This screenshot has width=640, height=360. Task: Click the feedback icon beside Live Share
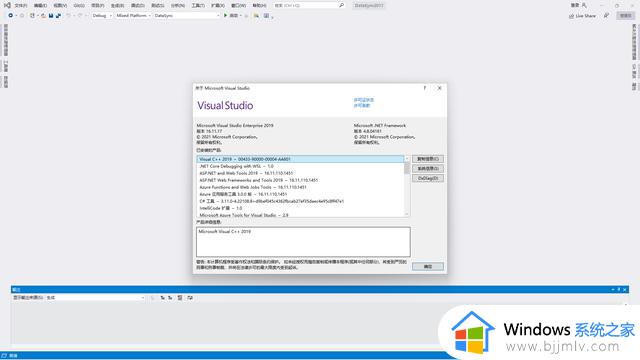(x=607, y=16)
